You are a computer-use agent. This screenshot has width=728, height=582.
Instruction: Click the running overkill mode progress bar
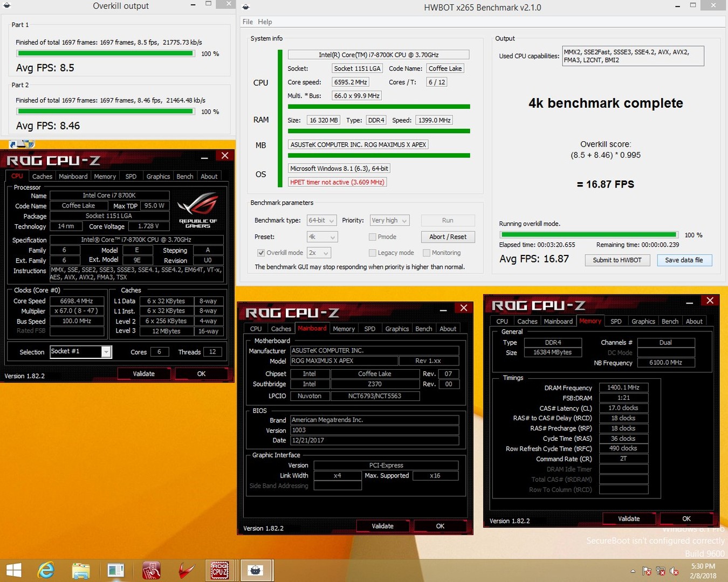(x=589, y=235)
